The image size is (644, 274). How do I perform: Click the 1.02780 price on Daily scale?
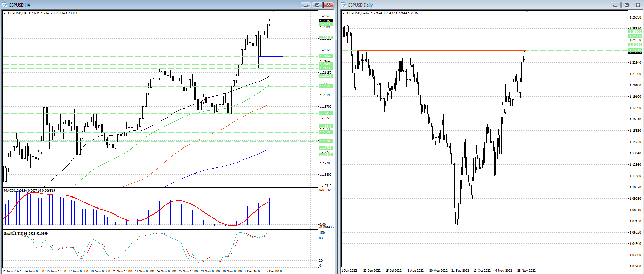635,266
